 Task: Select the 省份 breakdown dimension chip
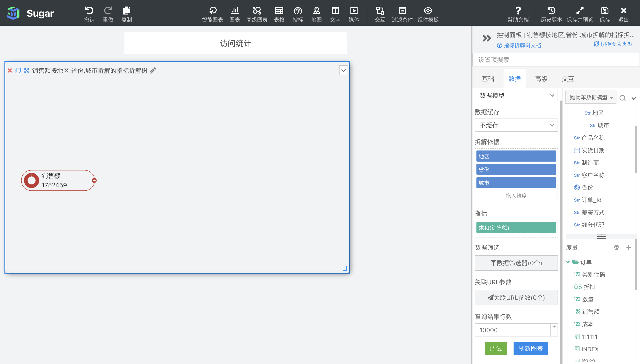[x=516, y=170]
